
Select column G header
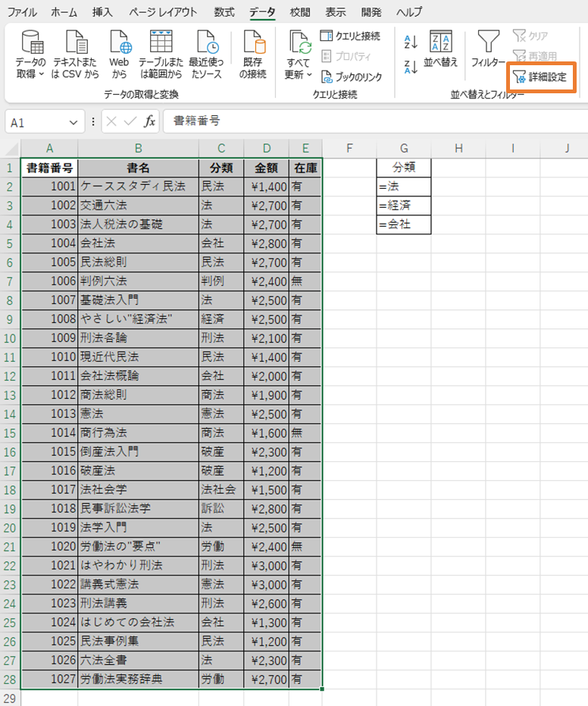coord(404,148)
